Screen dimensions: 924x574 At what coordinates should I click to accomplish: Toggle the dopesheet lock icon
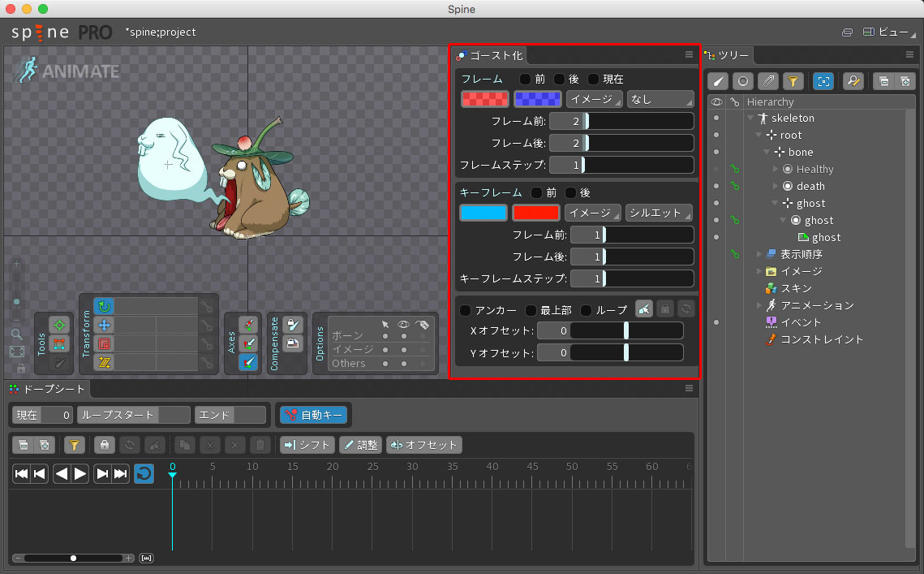[x=105, y=445]
